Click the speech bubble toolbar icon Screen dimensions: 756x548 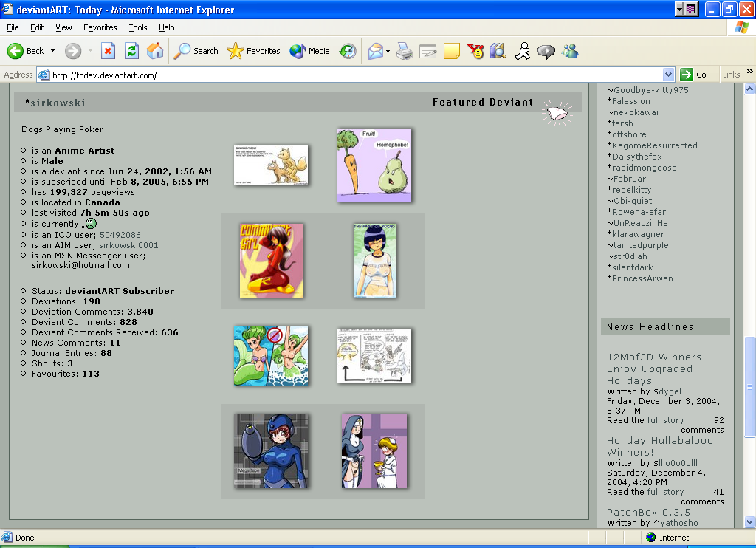[546, 51]
